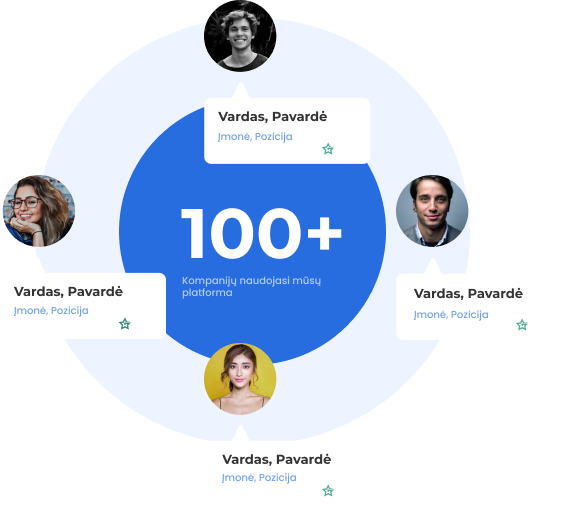
Task: Open 'Įmonė, Pozicija' link in the bottom card
Action: [259, 478]
